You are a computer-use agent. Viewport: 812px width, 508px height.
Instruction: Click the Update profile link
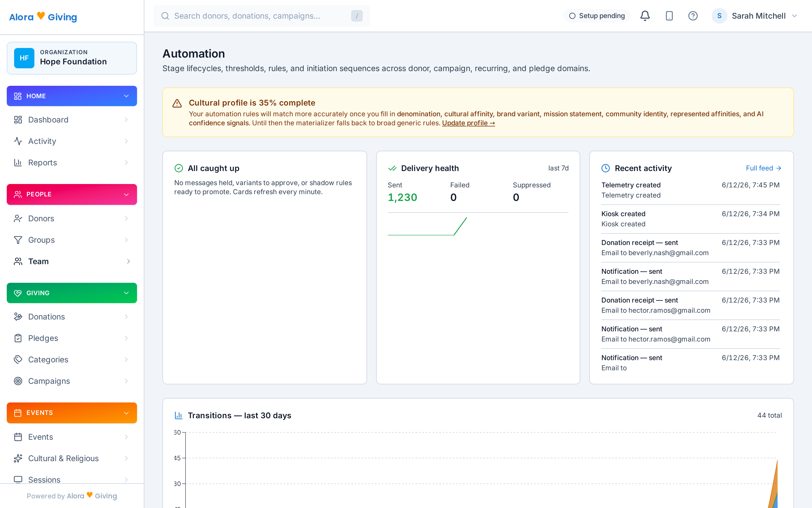point(468,123)
